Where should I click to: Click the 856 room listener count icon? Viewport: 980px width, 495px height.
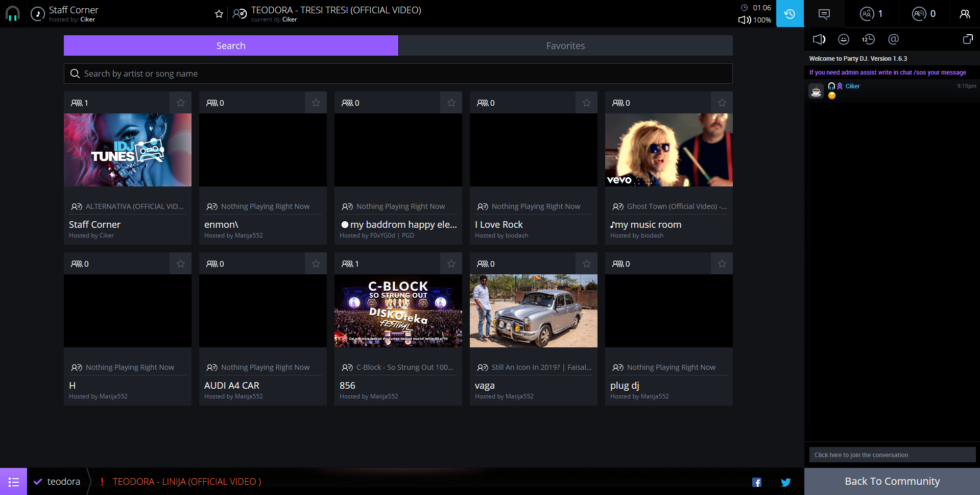(x=347, y=264)
